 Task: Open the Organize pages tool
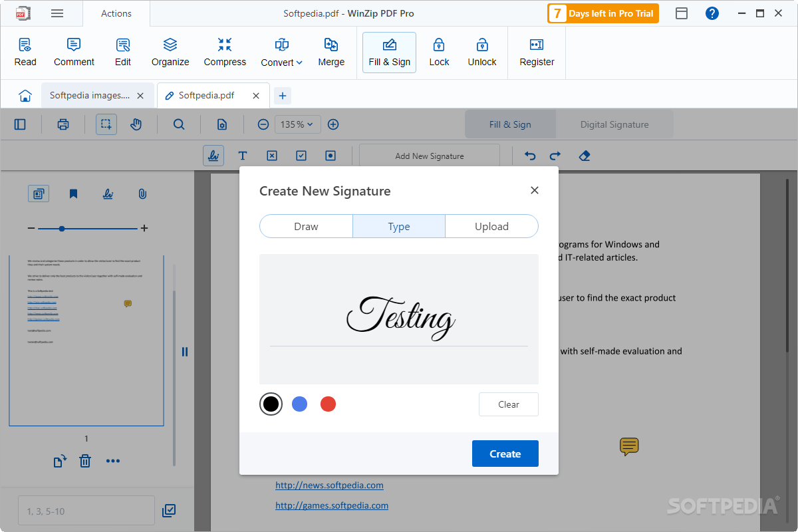coord(170,53)
